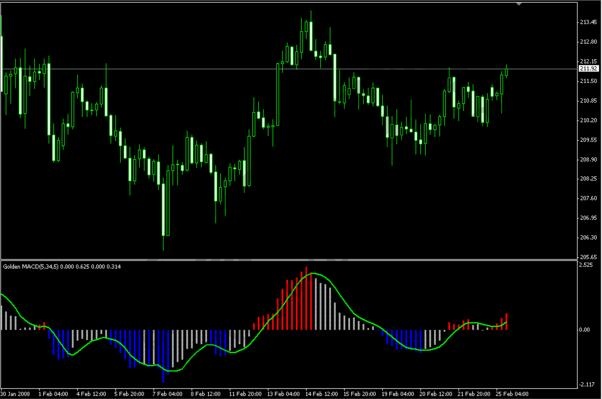Image resolution: width=602 pixels, height=399 pixels.
Task: Click the 4 Feb 12:00 time label
Action: [x=91, y=394]
